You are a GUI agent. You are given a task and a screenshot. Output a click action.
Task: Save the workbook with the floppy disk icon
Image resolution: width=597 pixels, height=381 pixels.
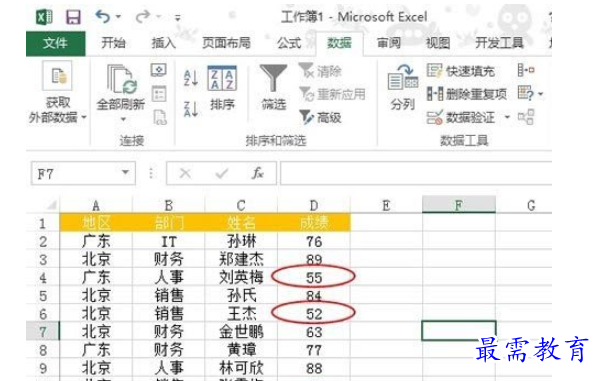click(x=73, y=17)
